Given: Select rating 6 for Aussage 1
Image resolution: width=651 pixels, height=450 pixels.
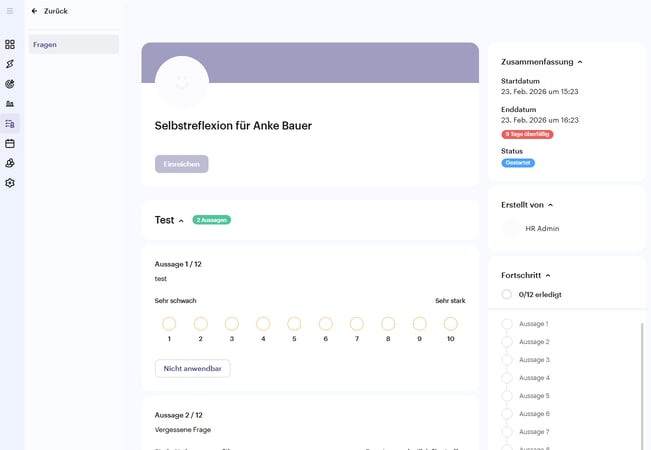Looking at the screenshot, I should [x=326, y=324].
